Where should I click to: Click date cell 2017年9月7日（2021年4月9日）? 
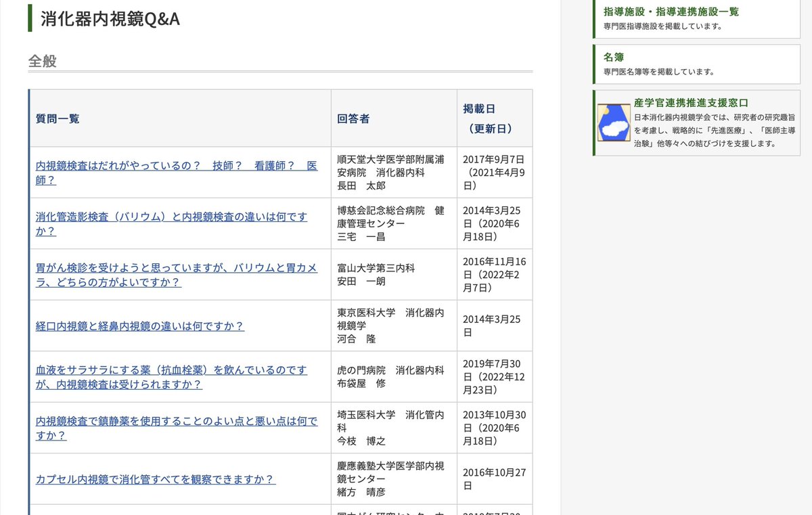[495, 173]
